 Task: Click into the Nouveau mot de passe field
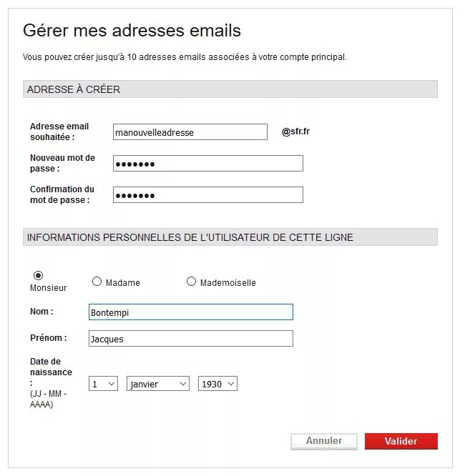click(207, 164)
